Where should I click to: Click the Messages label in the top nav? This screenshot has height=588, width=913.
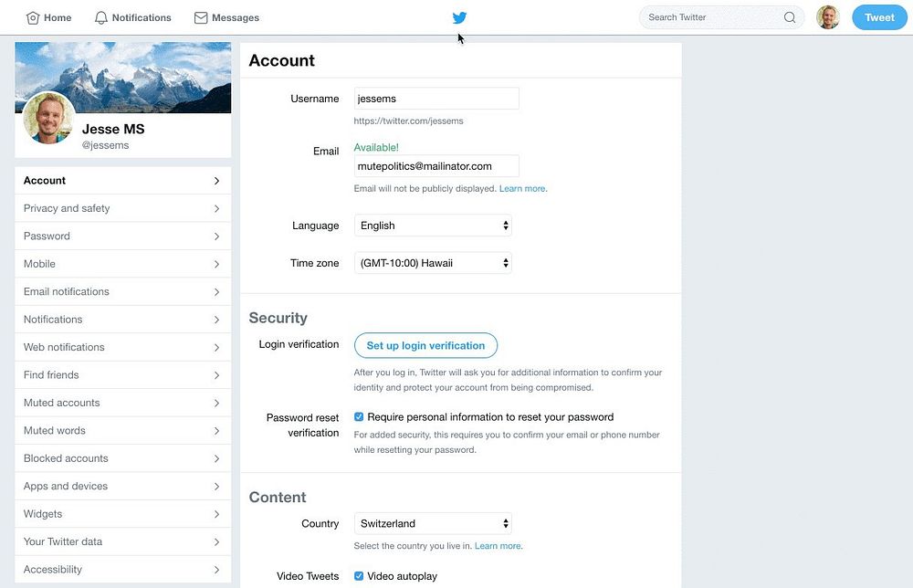coord(236,18)
